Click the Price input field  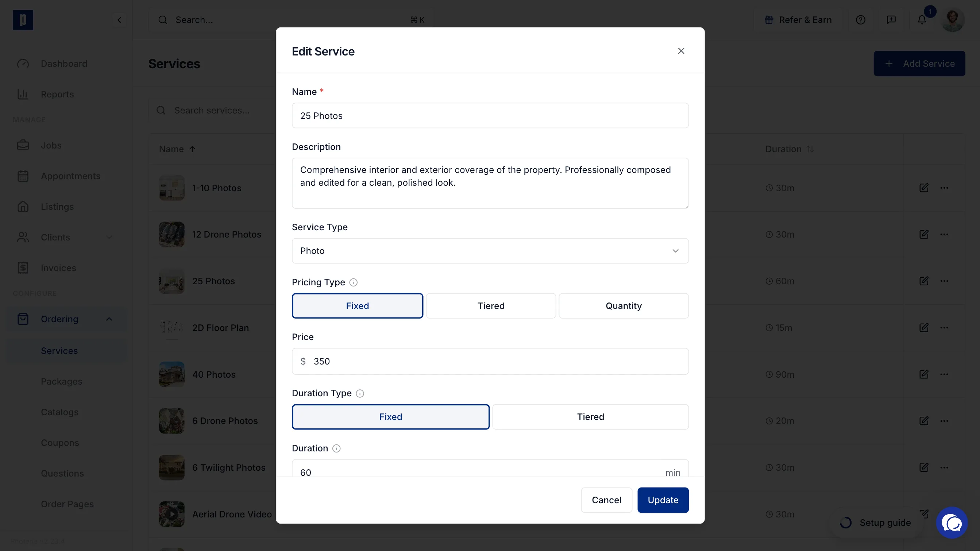click(x=490, y=362)
